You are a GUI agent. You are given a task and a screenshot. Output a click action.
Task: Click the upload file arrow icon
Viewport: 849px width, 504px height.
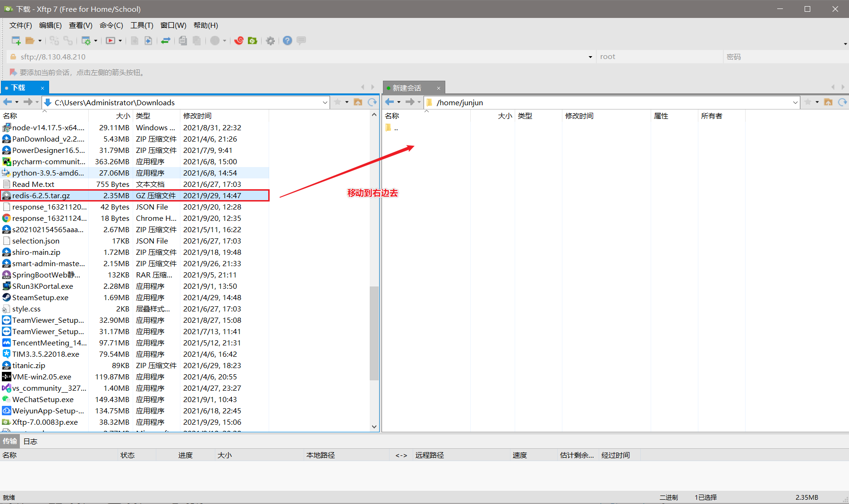[148, 41]
